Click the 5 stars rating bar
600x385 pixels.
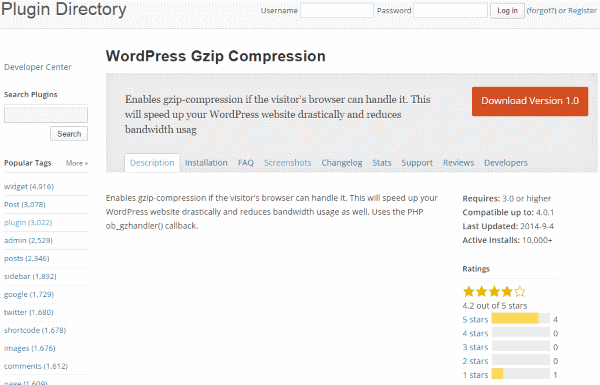521,318
